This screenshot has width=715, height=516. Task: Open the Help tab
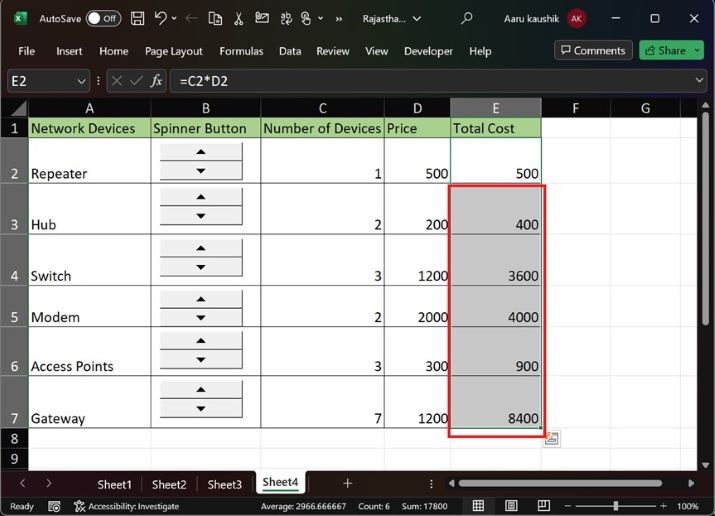click(x=480, y=51)
